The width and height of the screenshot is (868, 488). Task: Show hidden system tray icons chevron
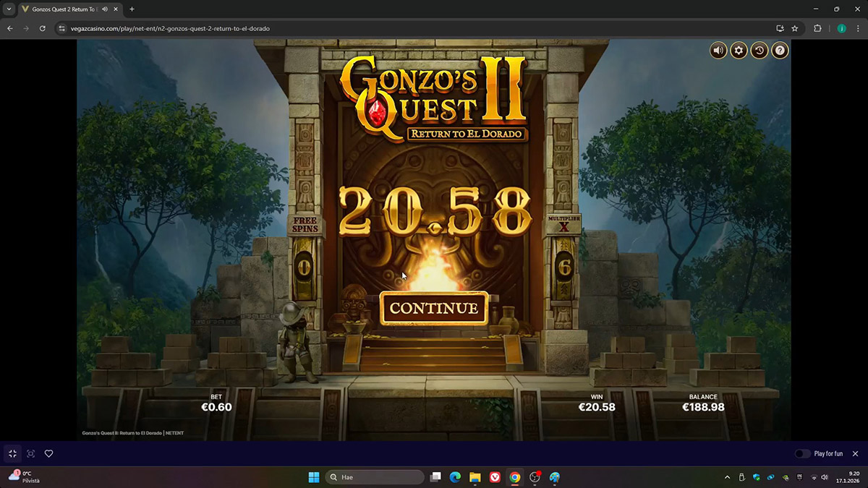(727, 477)
